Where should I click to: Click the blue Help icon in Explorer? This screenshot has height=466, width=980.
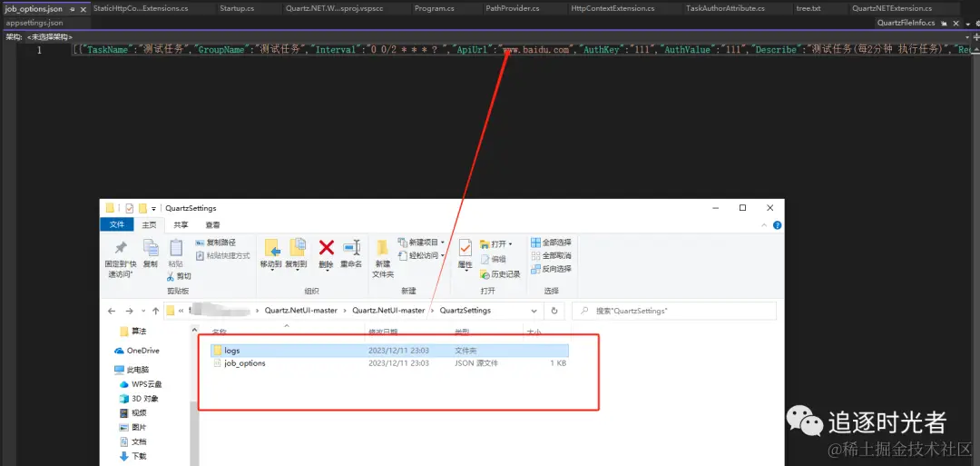pos(777,225)
